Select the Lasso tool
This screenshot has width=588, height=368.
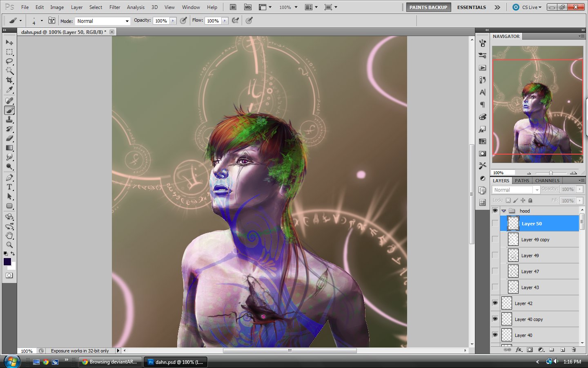click(9, 61)
